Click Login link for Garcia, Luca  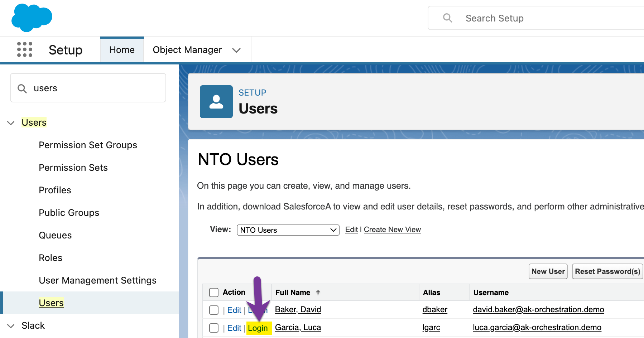(258, 328)
